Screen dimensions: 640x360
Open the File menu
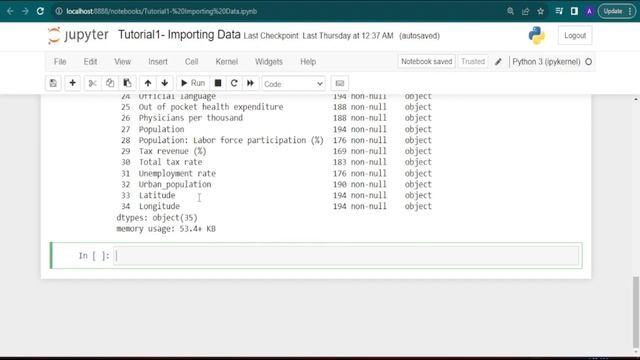(x=60, y=62)
